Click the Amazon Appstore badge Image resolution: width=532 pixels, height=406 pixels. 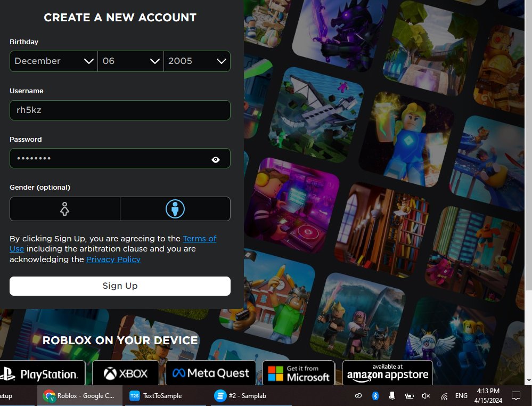tap(388, 373)
